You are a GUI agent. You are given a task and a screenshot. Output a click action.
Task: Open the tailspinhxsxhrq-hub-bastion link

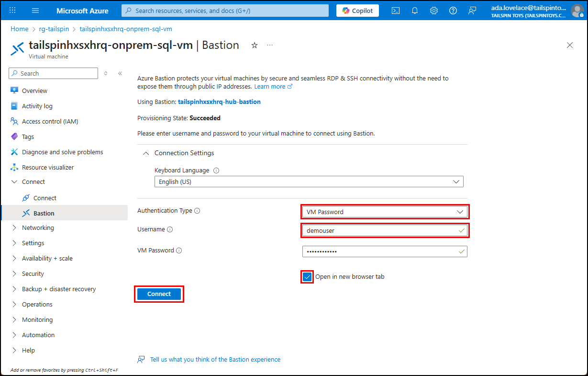point(219,102)
